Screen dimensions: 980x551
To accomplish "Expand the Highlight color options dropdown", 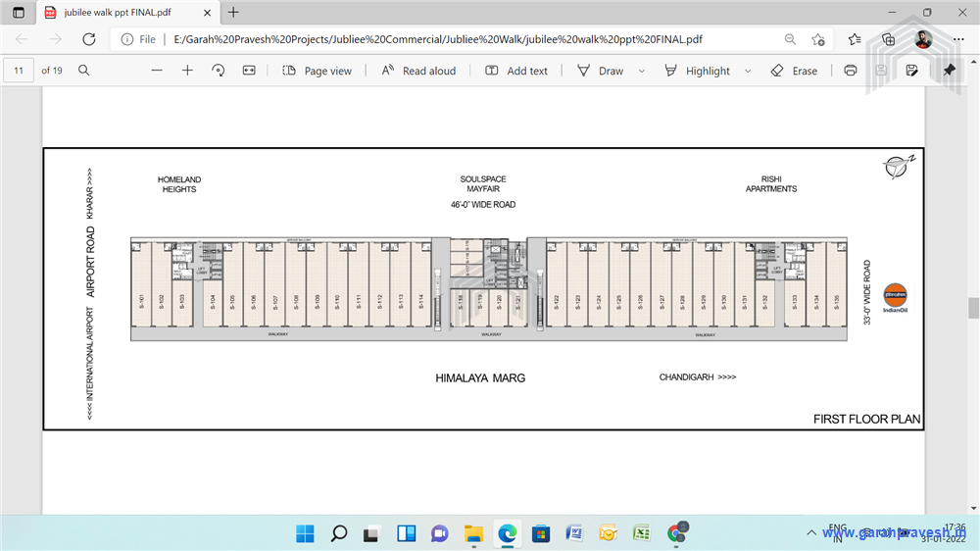I will [748, 71].
